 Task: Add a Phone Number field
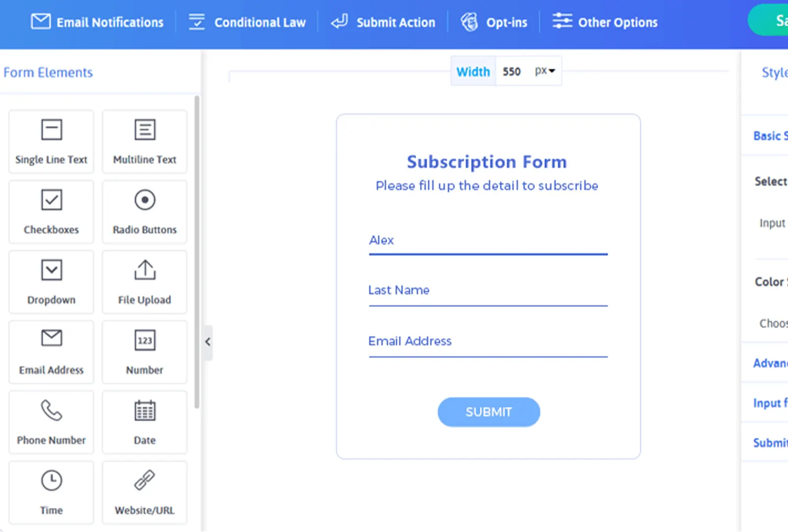click(x=51, y=422)
